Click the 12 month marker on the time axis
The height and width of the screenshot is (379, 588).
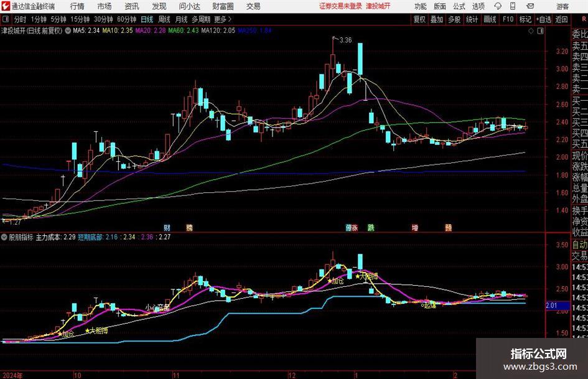291,375
